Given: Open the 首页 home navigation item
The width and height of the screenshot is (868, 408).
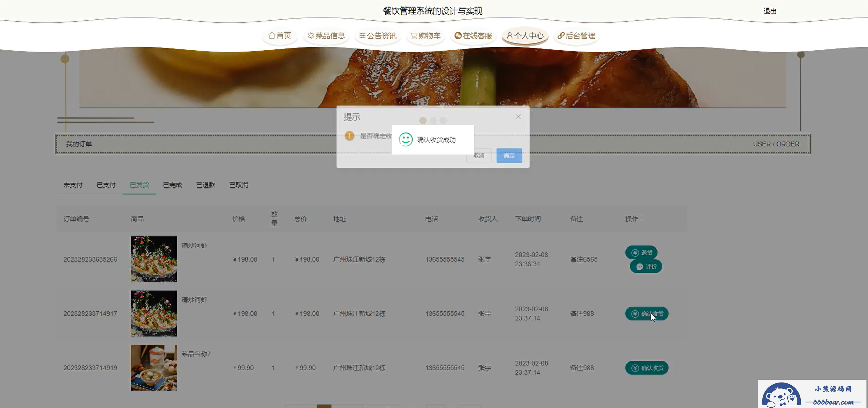Looking at the screenshot, I should (x=280, y=36).
